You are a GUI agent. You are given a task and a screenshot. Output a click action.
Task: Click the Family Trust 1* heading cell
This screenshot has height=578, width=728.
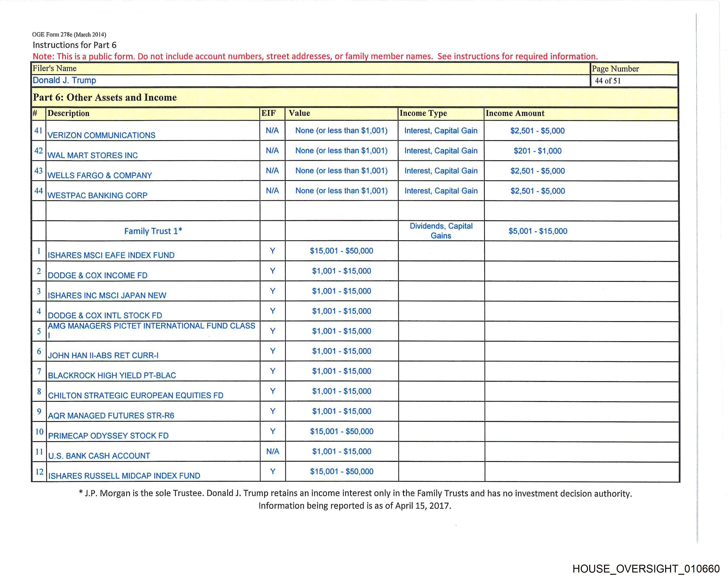pyautogui.click(x=153, y=231)
